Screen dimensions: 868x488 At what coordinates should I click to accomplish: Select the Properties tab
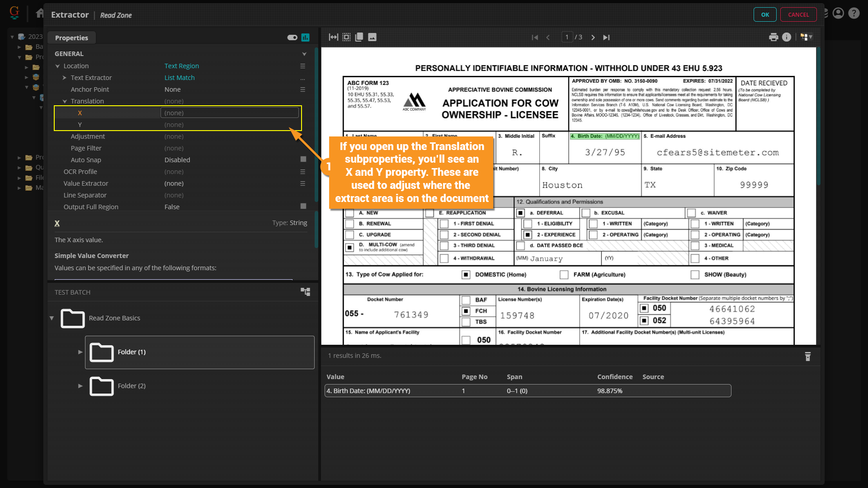71,38
